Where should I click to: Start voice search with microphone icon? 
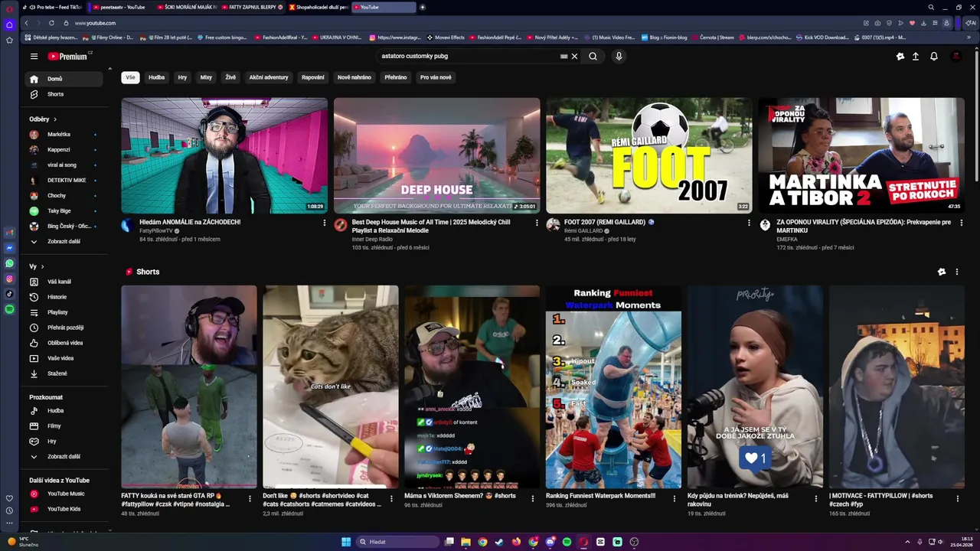pos(619,56)
